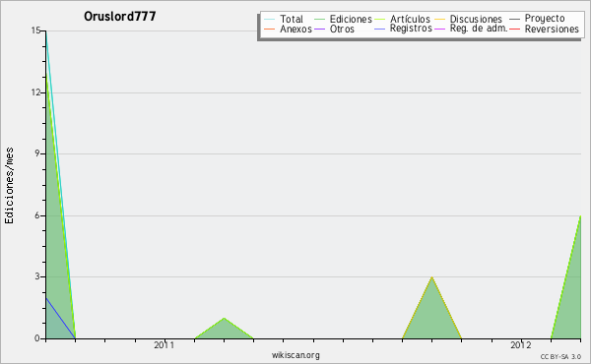Screen dimensions: 591x364
Task: Click the peak of the small 1-edit triangle
Action: [x=224, y=319]
